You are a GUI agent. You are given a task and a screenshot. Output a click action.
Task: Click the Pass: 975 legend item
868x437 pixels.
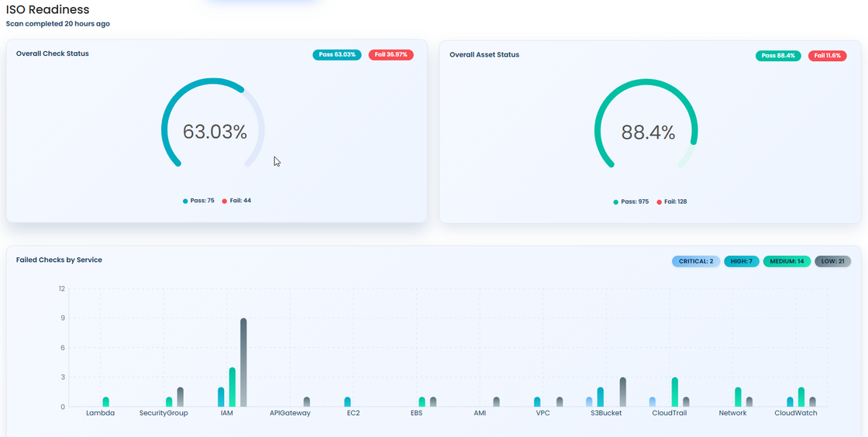tap(631, 201)
